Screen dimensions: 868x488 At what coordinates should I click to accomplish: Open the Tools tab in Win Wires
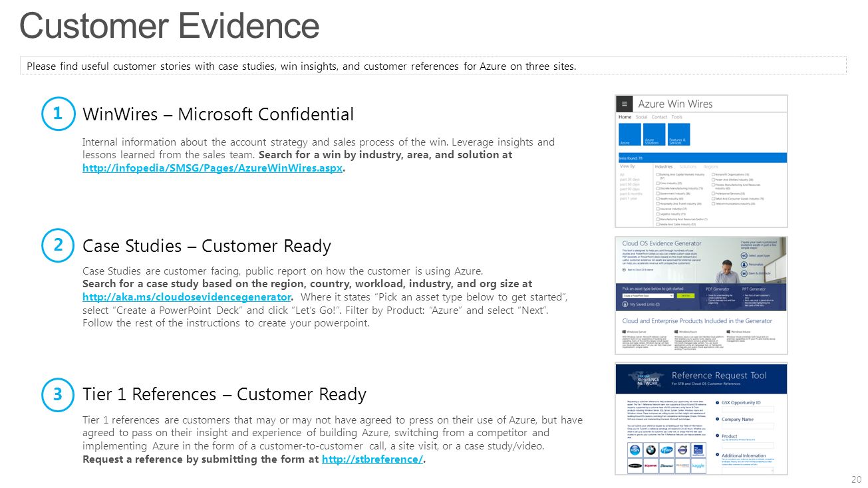676,117
